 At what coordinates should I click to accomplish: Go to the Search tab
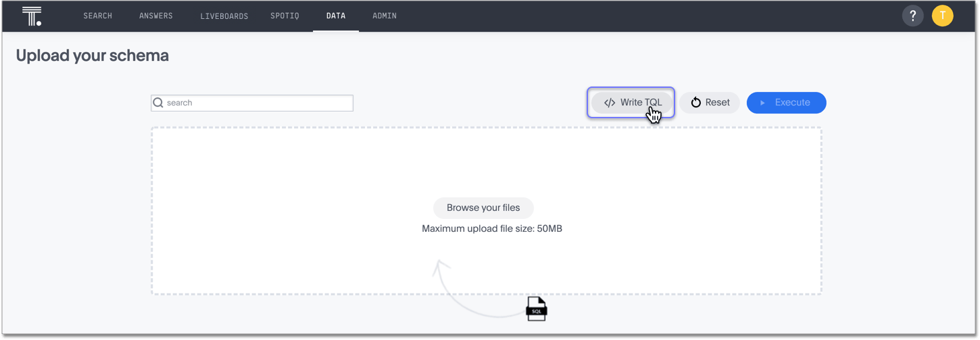click(98, 16)
